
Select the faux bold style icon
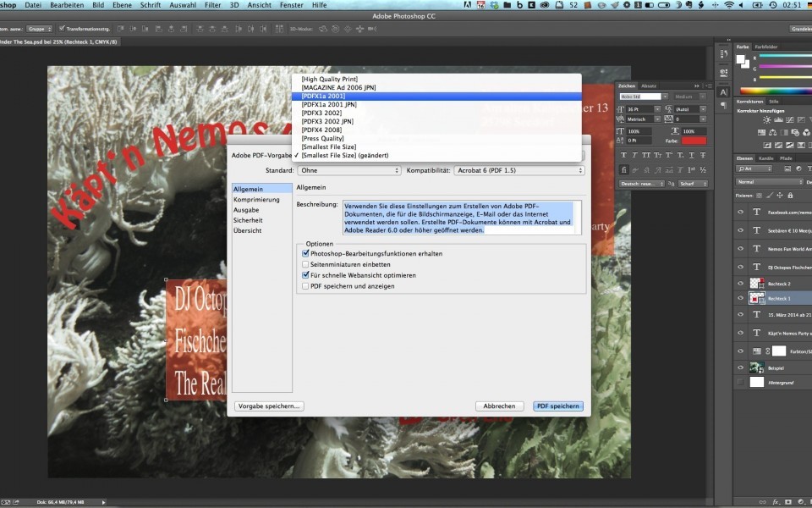coord(623,155)
